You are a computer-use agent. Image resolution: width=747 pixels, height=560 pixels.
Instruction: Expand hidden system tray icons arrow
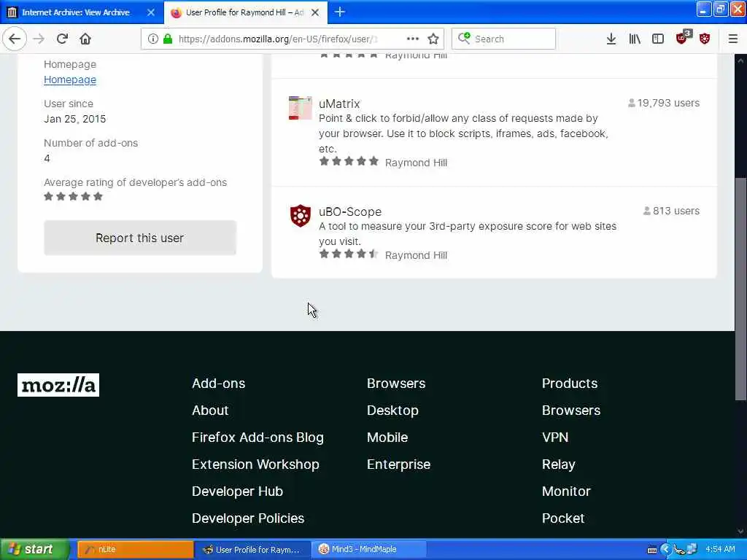tap(665, 550)
